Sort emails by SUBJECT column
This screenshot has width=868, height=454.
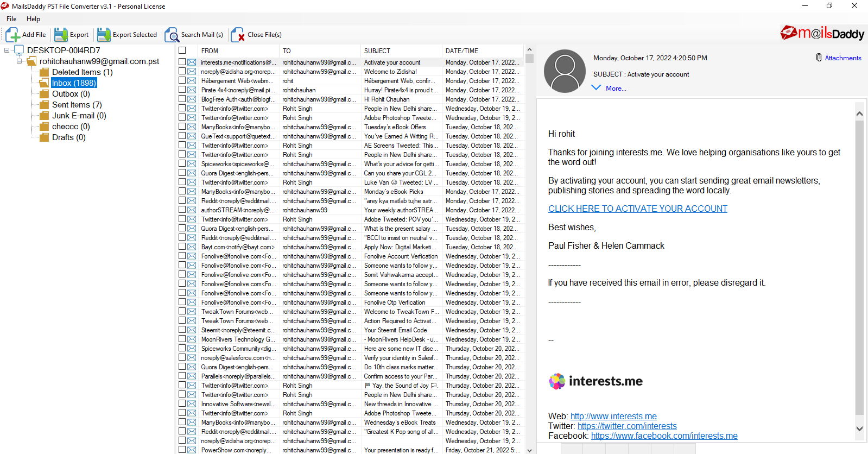click(x=401, y=51)
